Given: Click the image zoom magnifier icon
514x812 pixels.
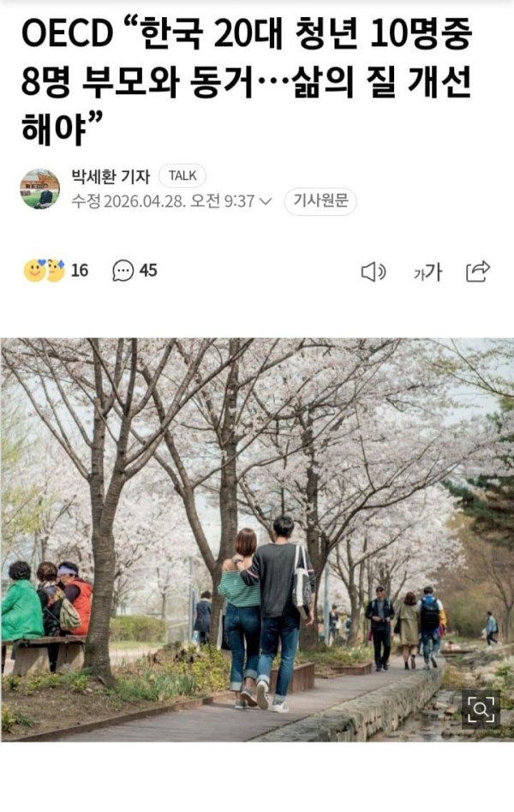Looking at the screenshot, I should 481,708.
